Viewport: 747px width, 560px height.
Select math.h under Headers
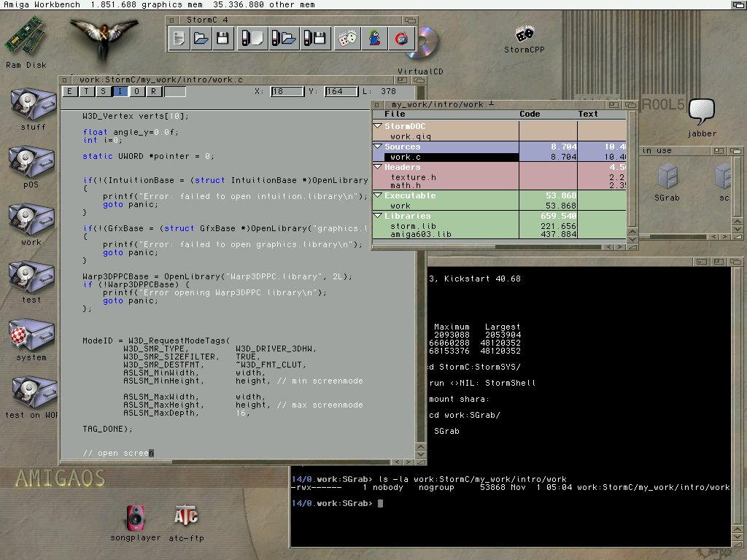point(406,186)
